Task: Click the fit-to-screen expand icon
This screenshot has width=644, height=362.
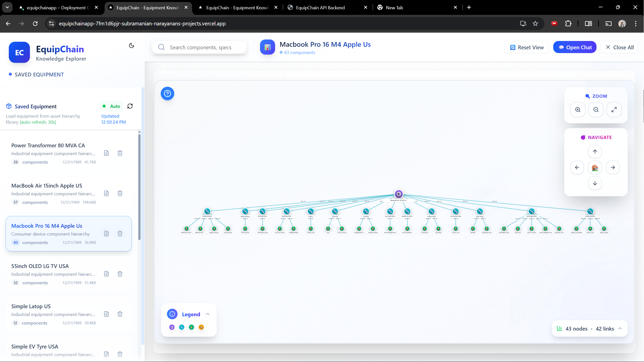Action: pyautogui.click(x=614, y=110)
